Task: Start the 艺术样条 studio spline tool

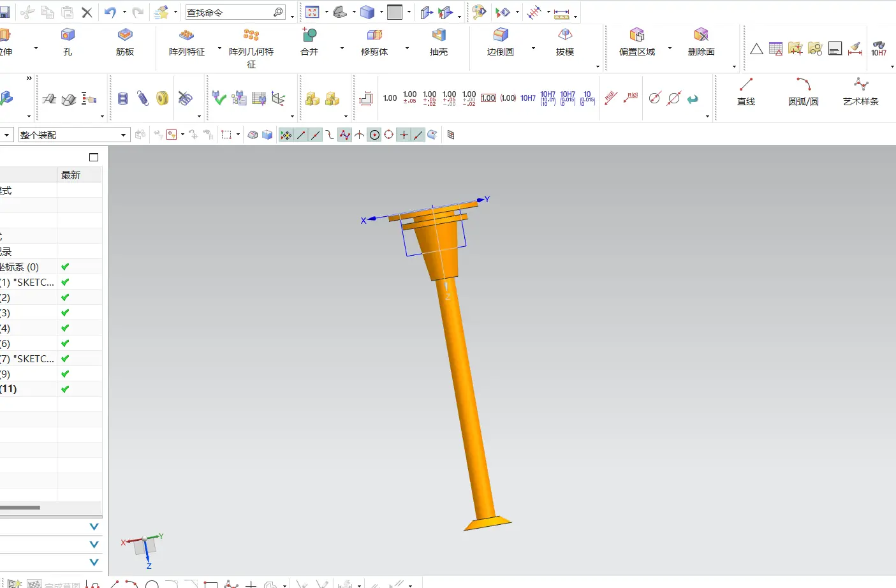Action: point(860,91)
